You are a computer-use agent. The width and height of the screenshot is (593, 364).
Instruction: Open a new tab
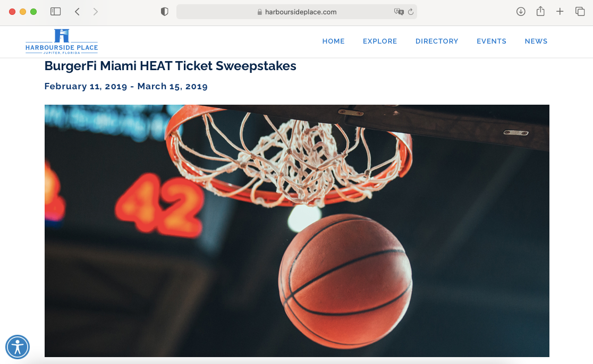pos(560,12)
